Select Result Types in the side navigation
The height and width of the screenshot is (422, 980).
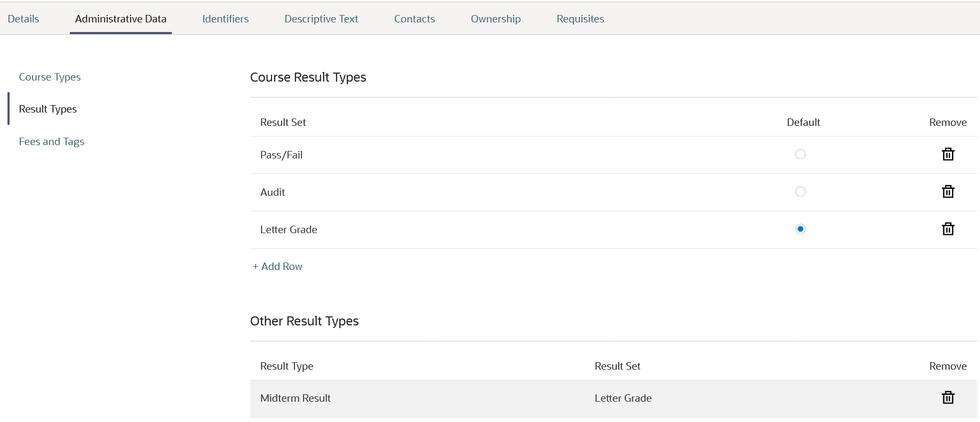(x=47, y=109)
